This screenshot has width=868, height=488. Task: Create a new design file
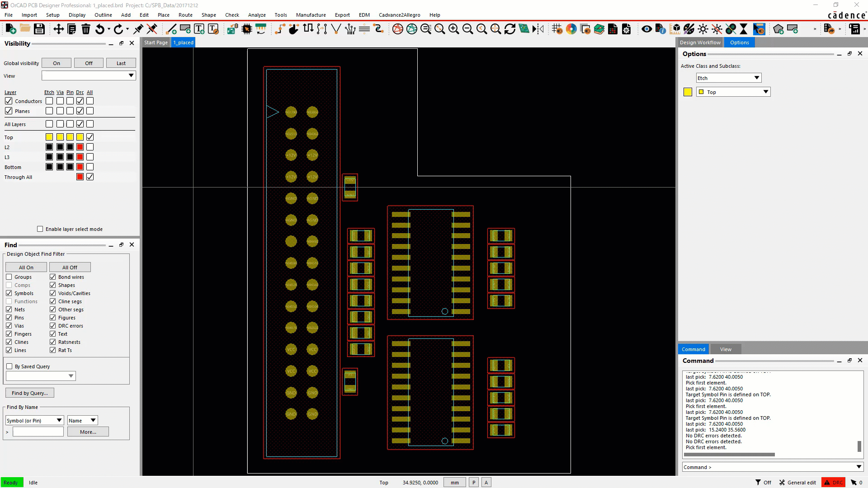[11, 29]
